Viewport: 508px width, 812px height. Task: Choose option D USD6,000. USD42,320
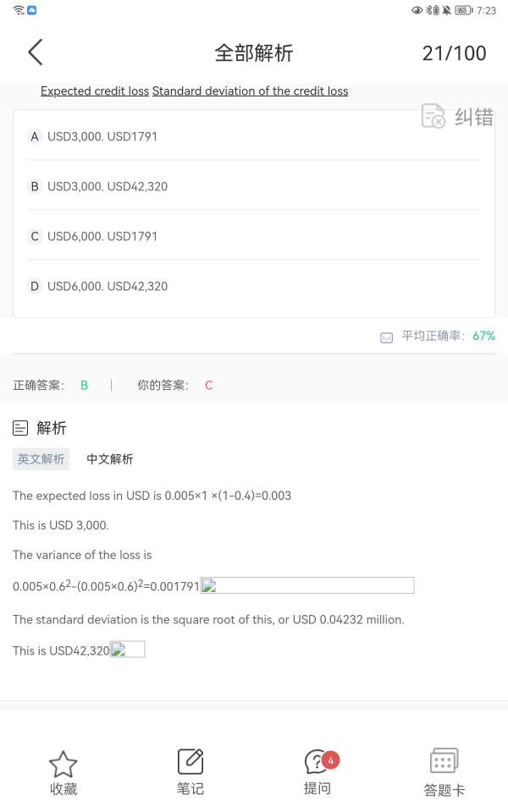[108, 286]
